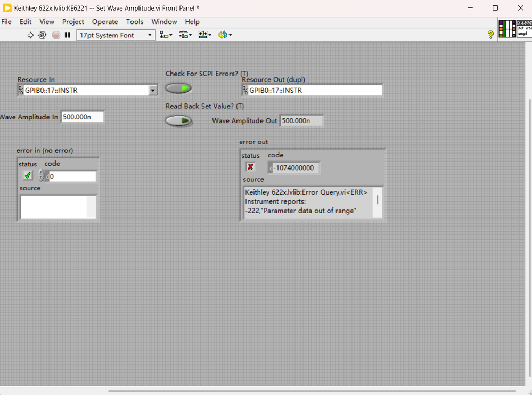The height and width of the screenshot is (395, 532).
Task: Click the VISA I/O icon in Resource In
Action: click(x=21, y=90)
